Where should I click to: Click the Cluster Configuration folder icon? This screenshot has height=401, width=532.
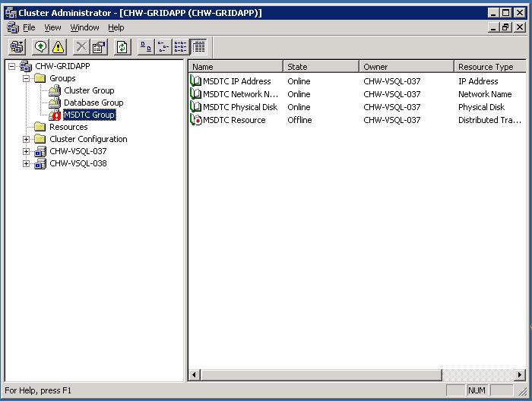tap(40, 139)
